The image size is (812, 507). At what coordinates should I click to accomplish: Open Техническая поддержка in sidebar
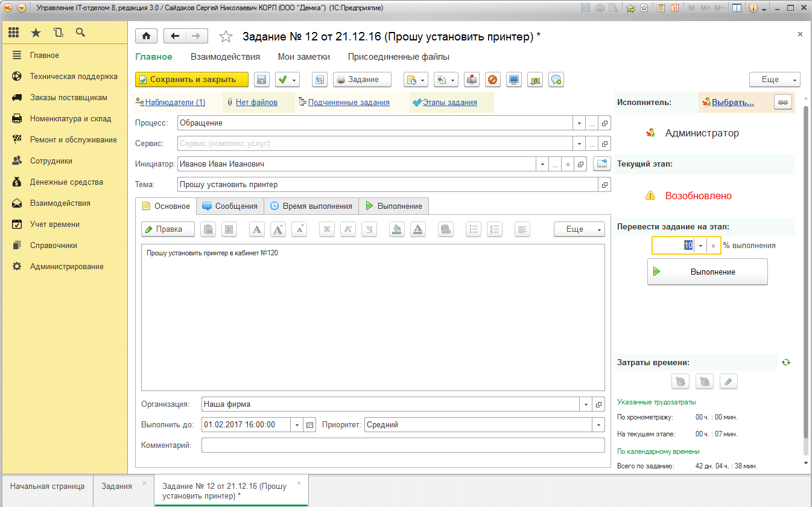point(74,77)
